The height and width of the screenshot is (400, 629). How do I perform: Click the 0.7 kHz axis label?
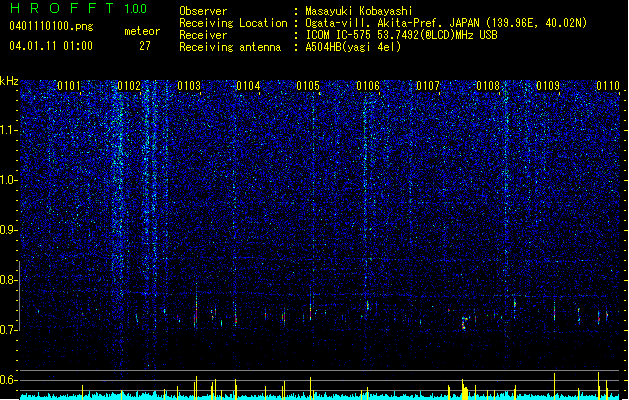(9, 330)
